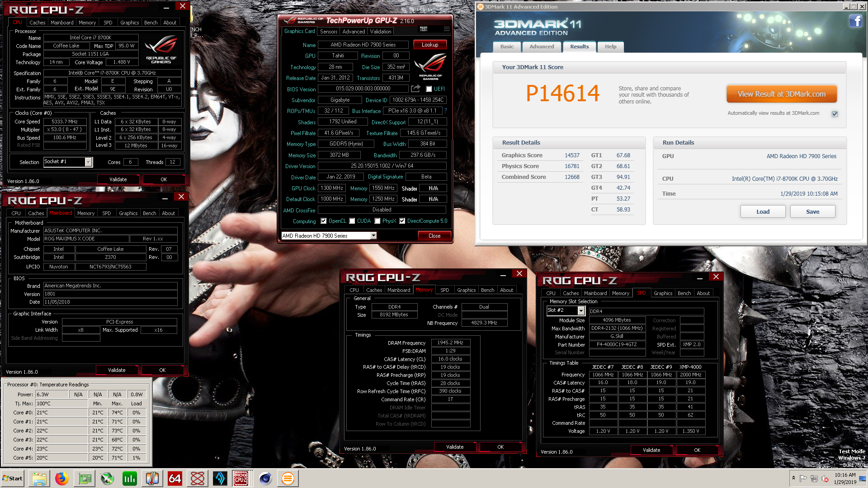Image resolution: width=868 pixels, height=488 pixels.
Task: Toggle the PhysX checkbox in GPU-Z
Action: (x=377, y=221)
